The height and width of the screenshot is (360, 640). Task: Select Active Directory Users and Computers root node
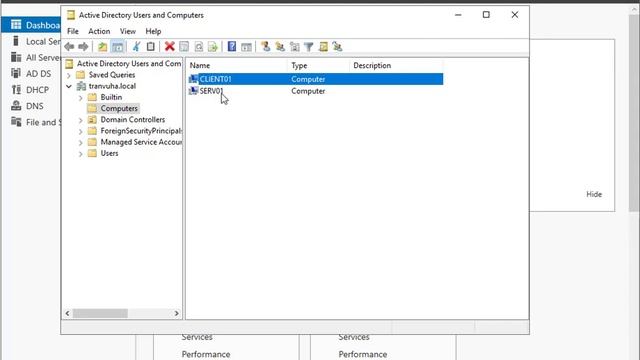point(129,63)
